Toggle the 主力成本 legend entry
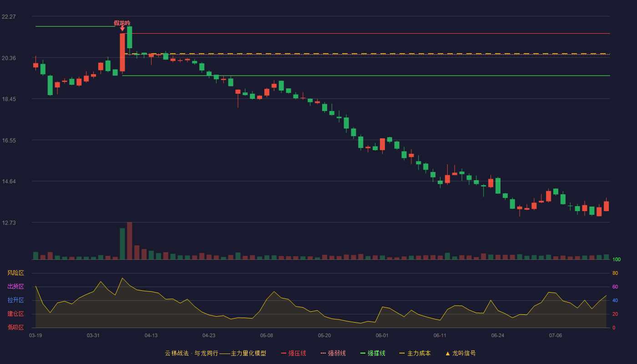This screenshot has width=637, height=364. [415, 353]
